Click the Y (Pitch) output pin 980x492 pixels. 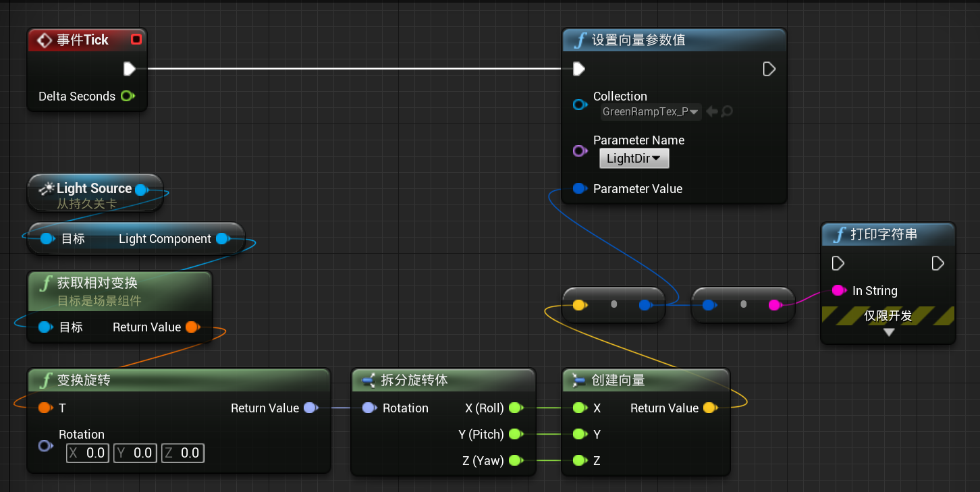516,434
